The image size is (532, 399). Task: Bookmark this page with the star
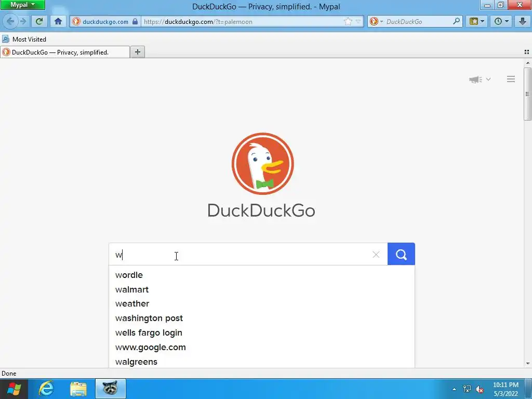coord(348,21)
